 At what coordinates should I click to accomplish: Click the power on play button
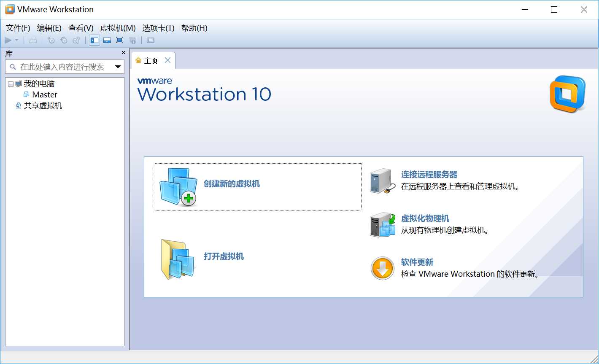click(x=8, y=40)
